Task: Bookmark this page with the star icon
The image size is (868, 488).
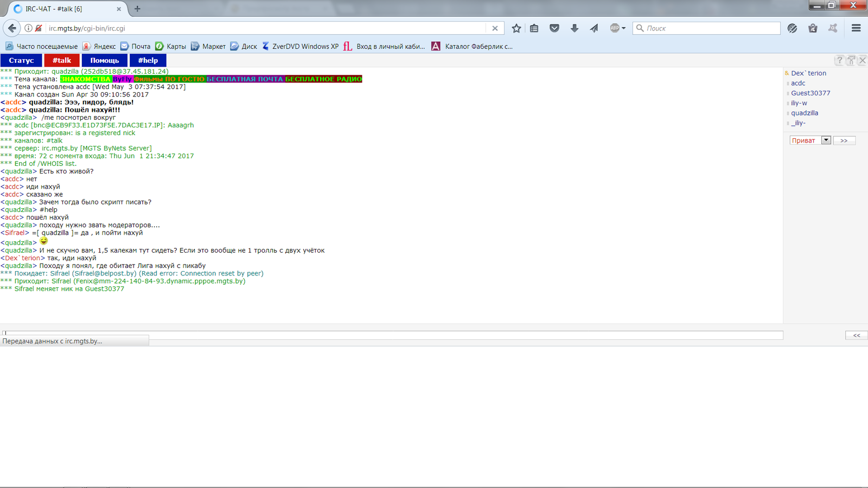Action: pos(516,28)
